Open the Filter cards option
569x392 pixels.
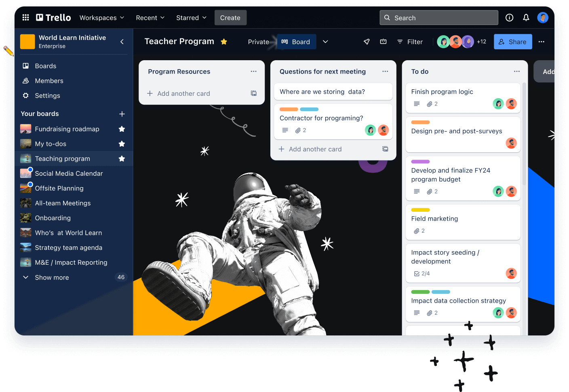point(410,42)
